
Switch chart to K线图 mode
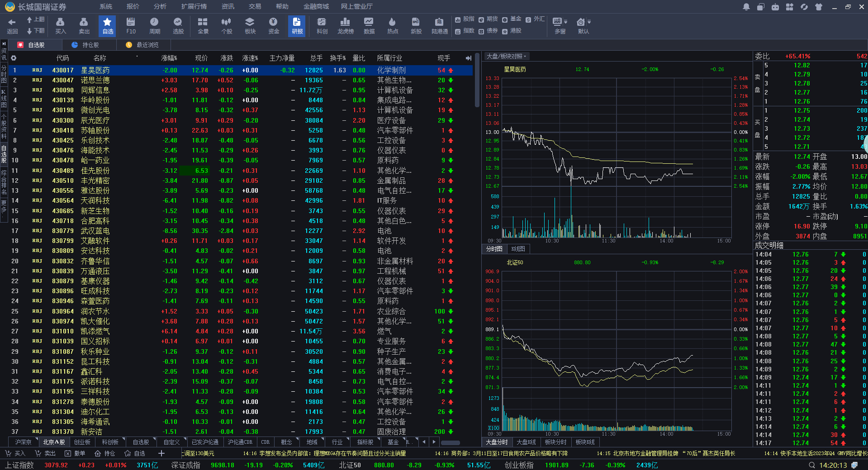518,249
